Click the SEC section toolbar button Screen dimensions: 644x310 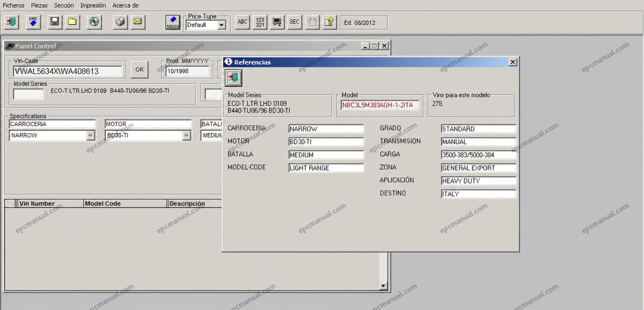point(295,22)
